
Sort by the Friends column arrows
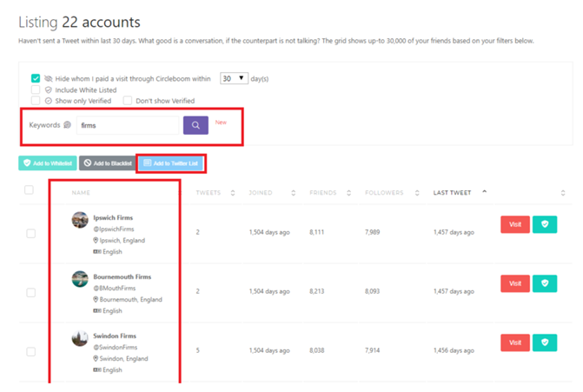[x=348, y=193]
